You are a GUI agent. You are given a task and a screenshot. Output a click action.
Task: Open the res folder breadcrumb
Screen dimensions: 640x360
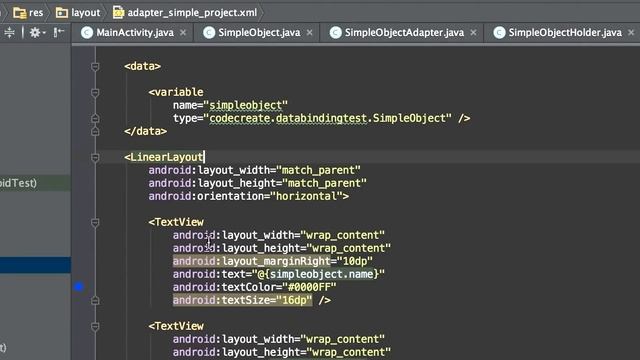(x=28, y=13)
